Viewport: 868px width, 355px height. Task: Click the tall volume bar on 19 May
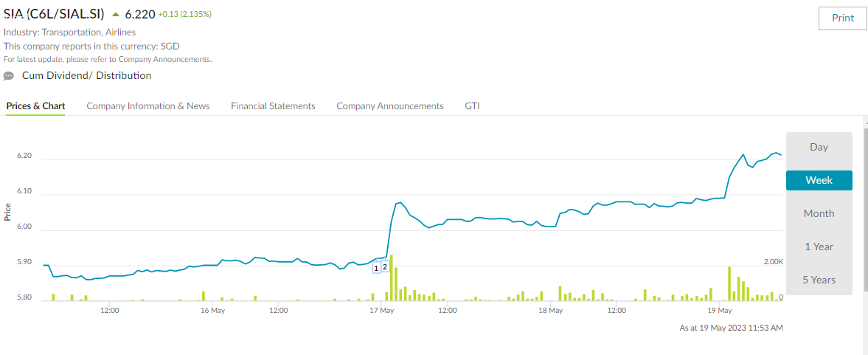[729, 283]
